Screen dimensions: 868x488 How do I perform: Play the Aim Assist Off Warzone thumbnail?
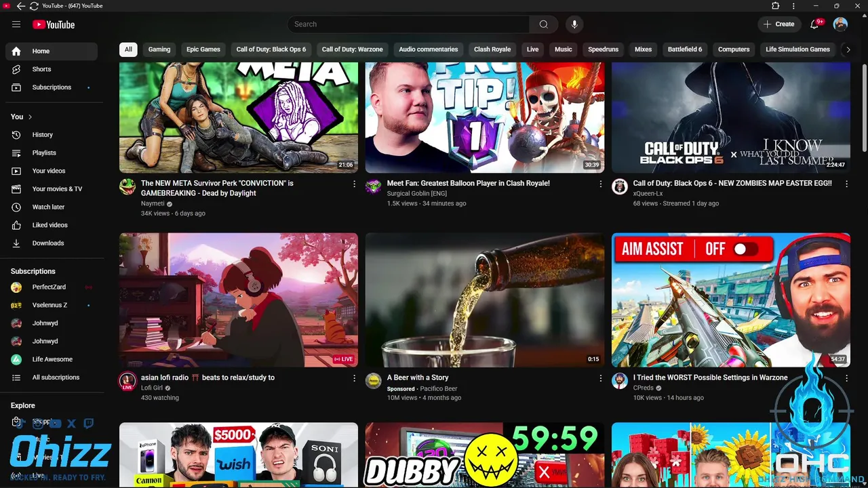tap(731, 300)
